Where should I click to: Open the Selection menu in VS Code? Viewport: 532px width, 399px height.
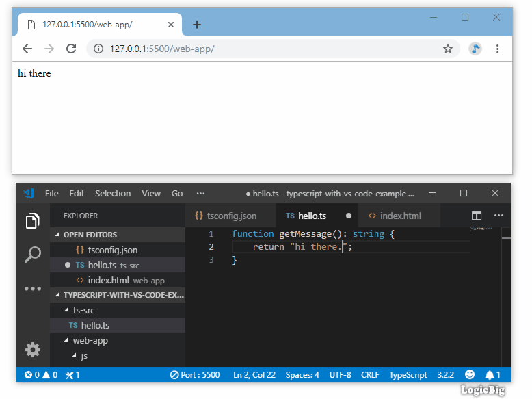pos(113,193)
